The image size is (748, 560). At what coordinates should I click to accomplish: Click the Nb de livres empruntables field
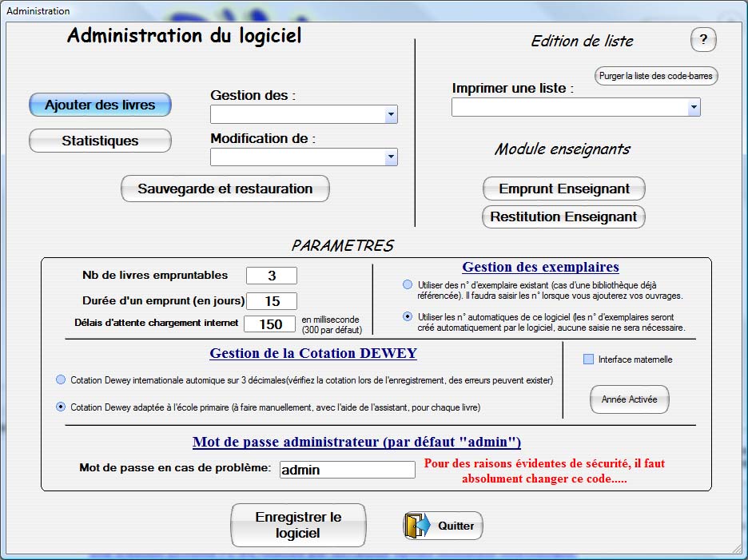[x=271, y=276]
